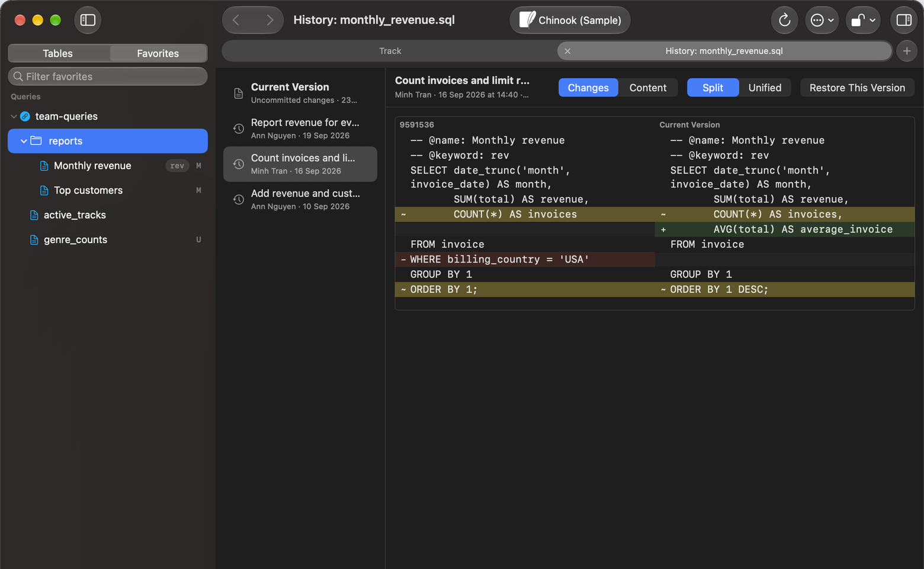Viewport: 924px width, 569px height.
Task: Click the Top customers document icon
Action: pos(44,190)
